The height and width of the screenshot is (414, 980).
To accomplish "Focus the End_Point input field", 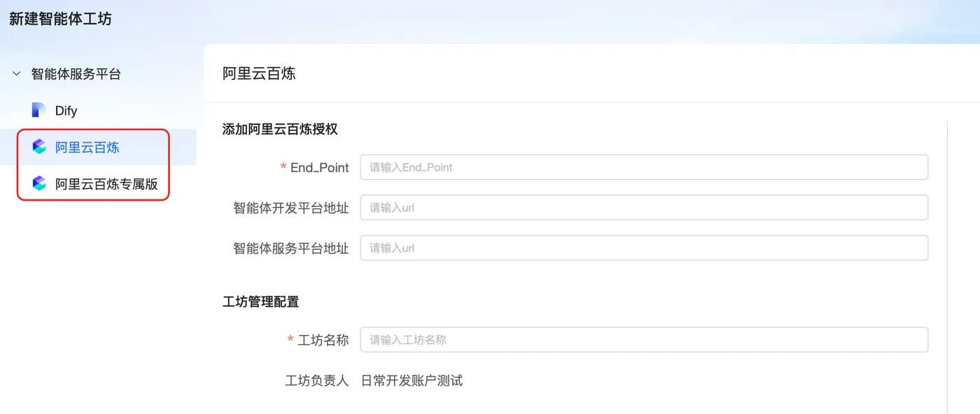I will (x=644, y=167).
